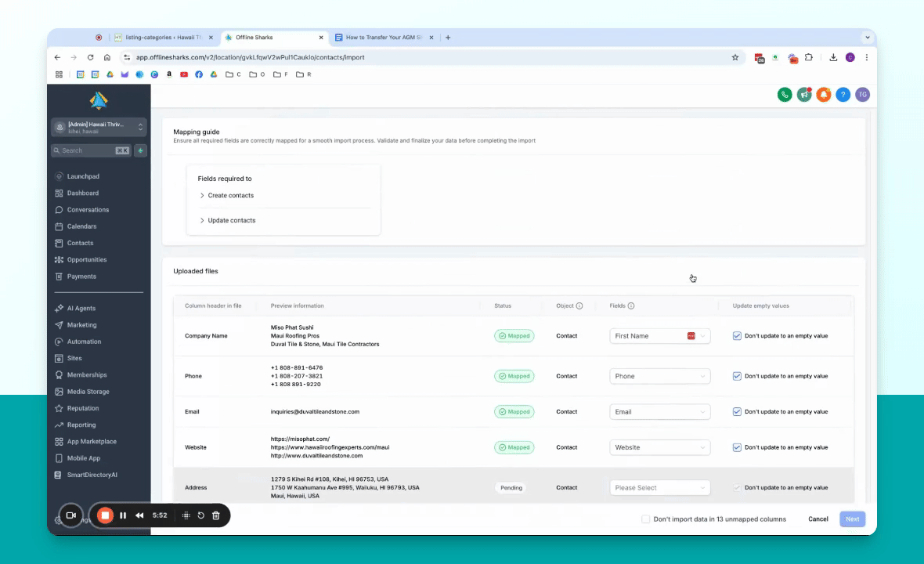Open Payments in the sidebar menu

pyautogui.click(x=81, y=277)
